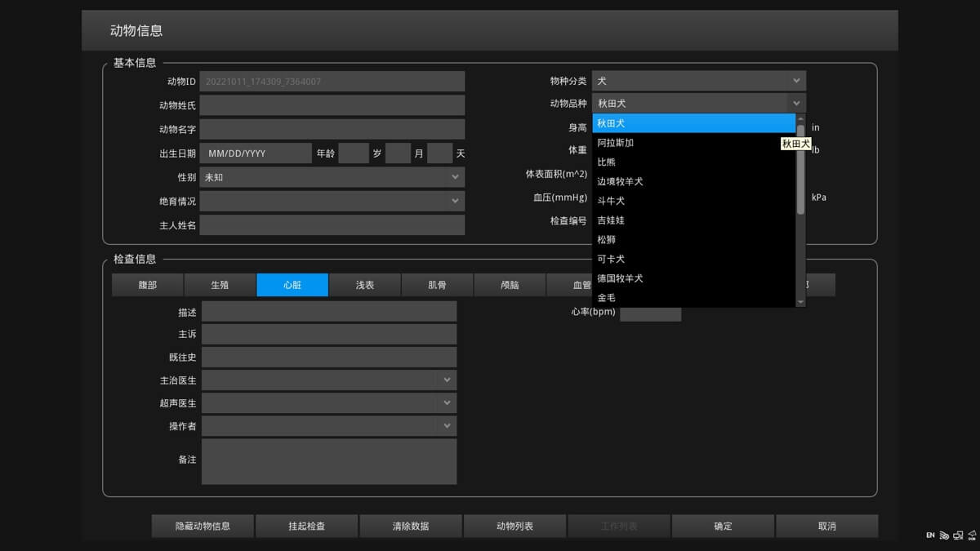Click the 动物名字 input field

click(332, 129)
